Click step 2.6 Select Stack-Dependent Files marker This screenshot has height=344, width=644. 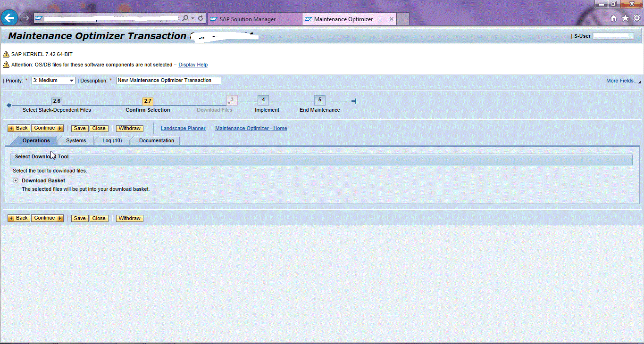pyautogui.click(x=57, y=101)
